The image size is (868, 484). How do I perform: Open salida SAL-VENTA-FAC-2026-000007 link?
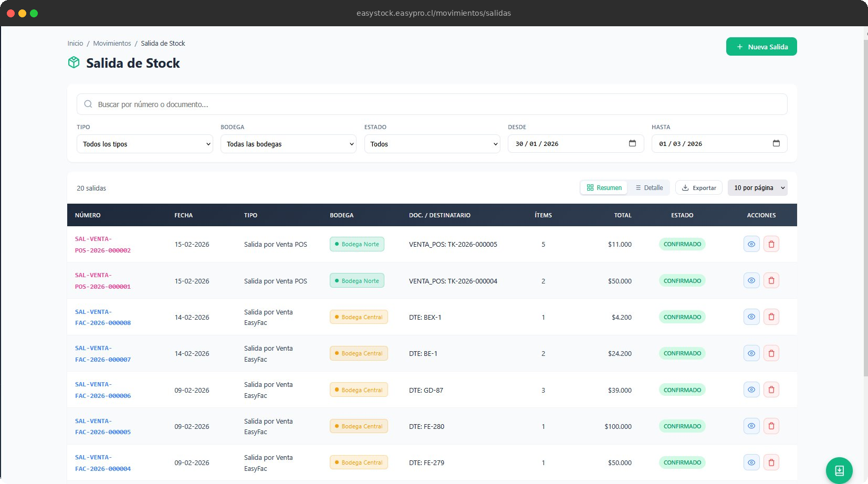(103, 353)
